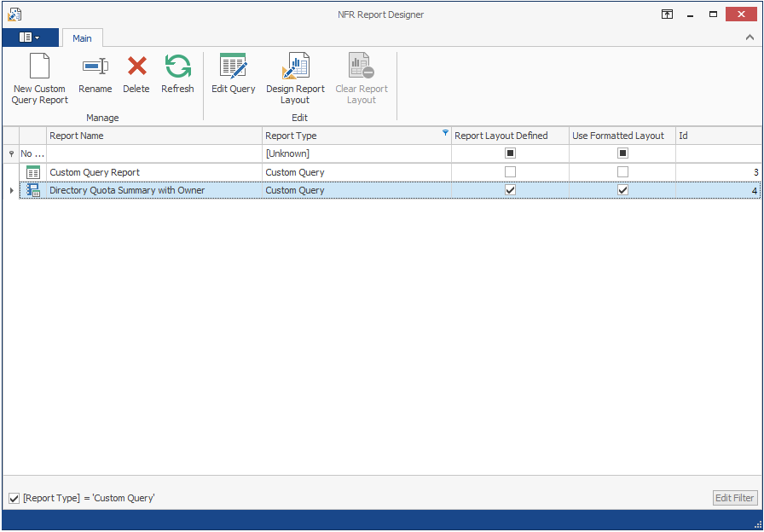Click the filter icon in Report Type header
This screenshot has height=532, width=764.
[x=444, y=133]
